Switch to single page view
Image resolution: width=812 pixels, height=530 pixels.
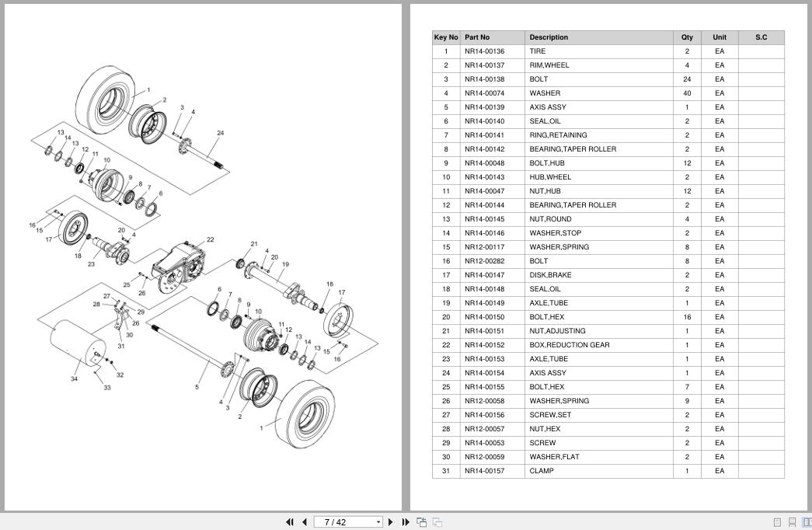click(x=777, y=522)
